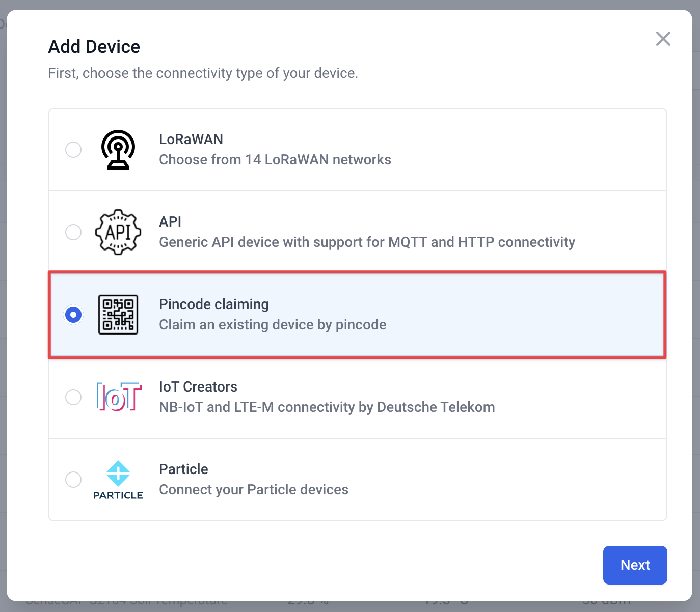Click 'NB-IoT and LTE-M connectivity' description text

pos(327,407)
